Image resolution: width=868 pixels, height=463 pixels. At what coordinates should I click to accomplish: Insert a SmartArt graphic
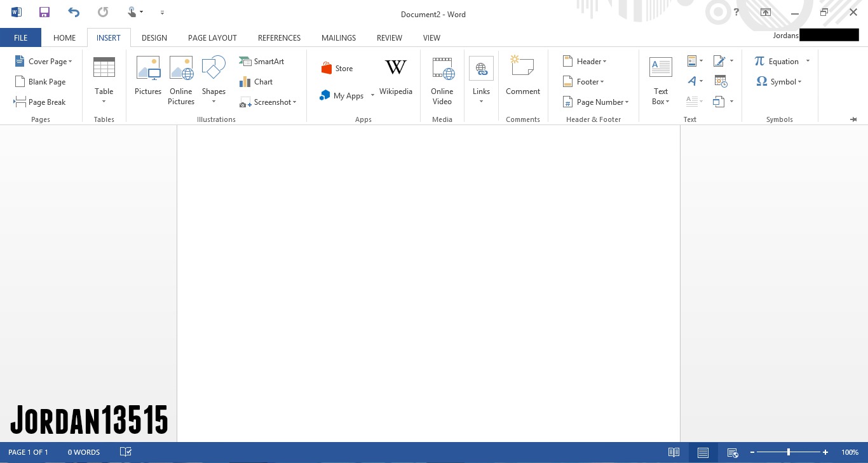pyautogui.click(x=262, y=62)
